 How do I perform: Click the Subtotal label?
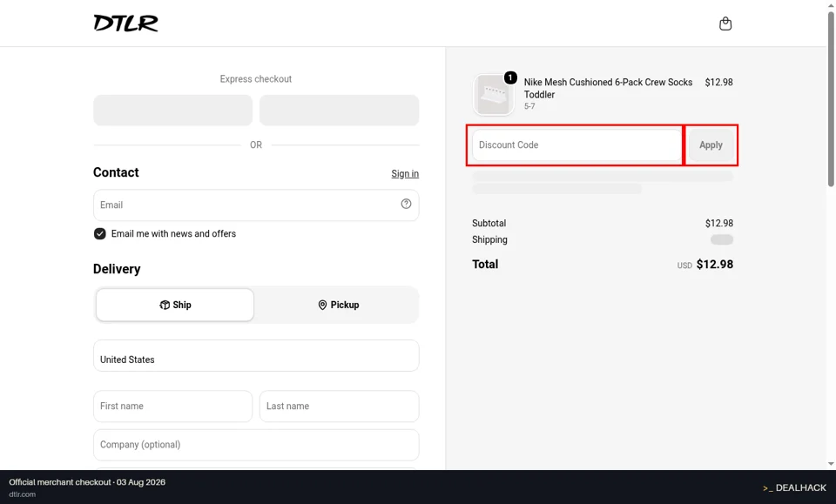pos(489,223)
